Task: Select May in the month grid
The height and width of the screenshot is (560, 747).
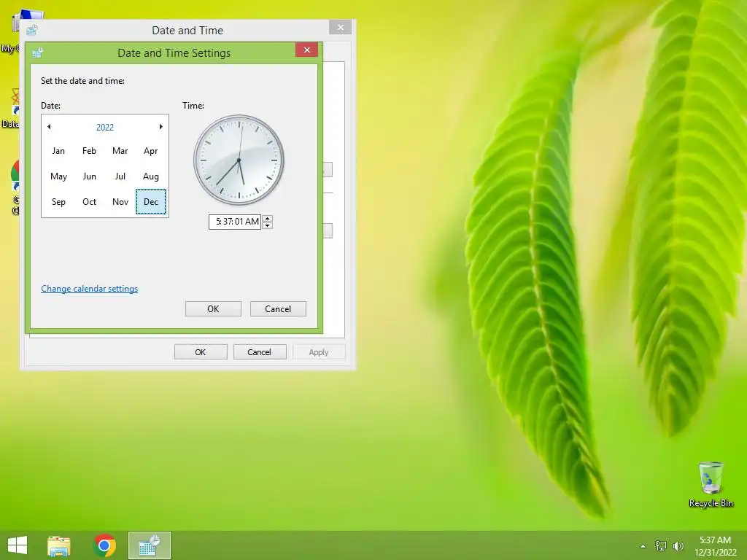Action: tap(58, 176)
